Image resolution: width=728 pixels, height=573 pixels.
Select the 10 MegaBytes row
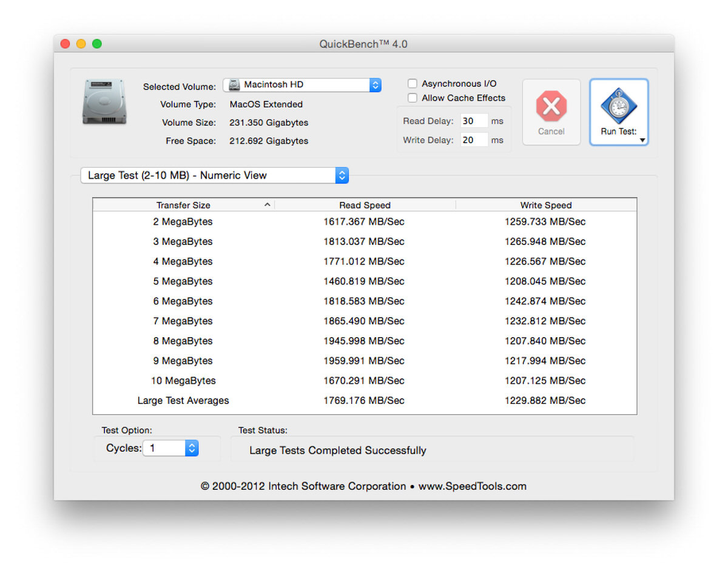[x=365, y=381]
